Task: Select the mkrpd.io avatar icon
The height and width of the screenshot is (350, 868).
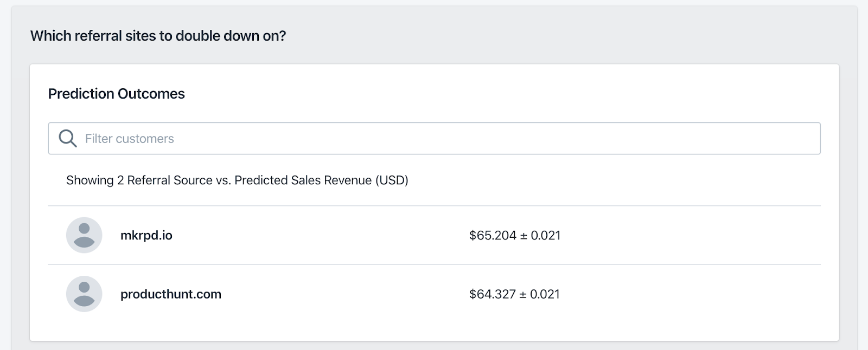Action: coord(84,235)
